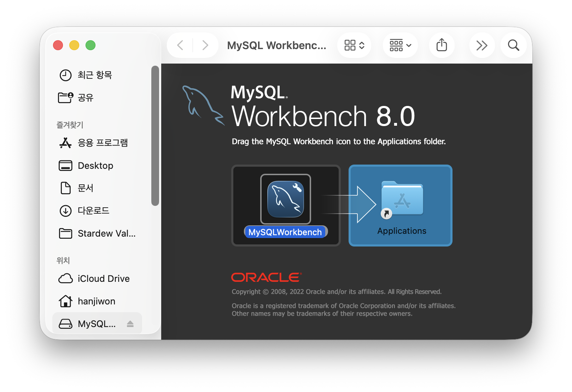This screenshot has height=392, width=572.
Task: Open the icon view switcher dropdown
Action: (354, 45)
